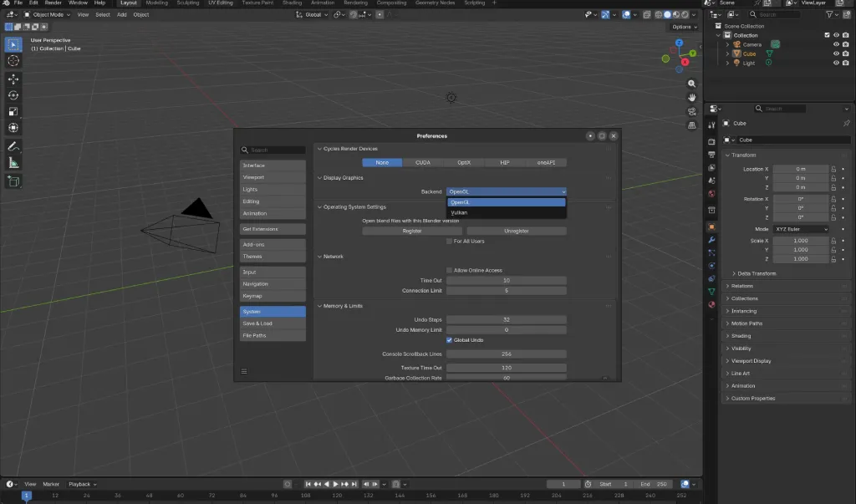Open the Preferences hamburger menu icon
The width and height of the screenshot is (856, 504).
(x=244, y=371)
